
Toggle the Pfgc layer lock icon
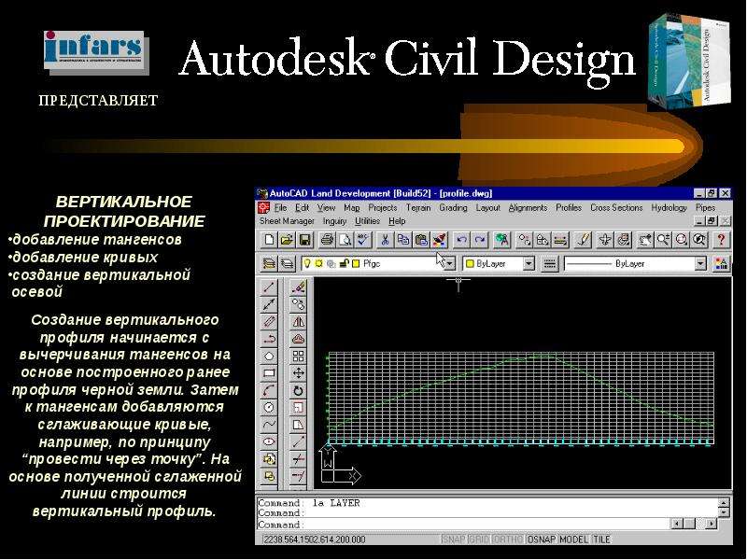pos(344,263)
